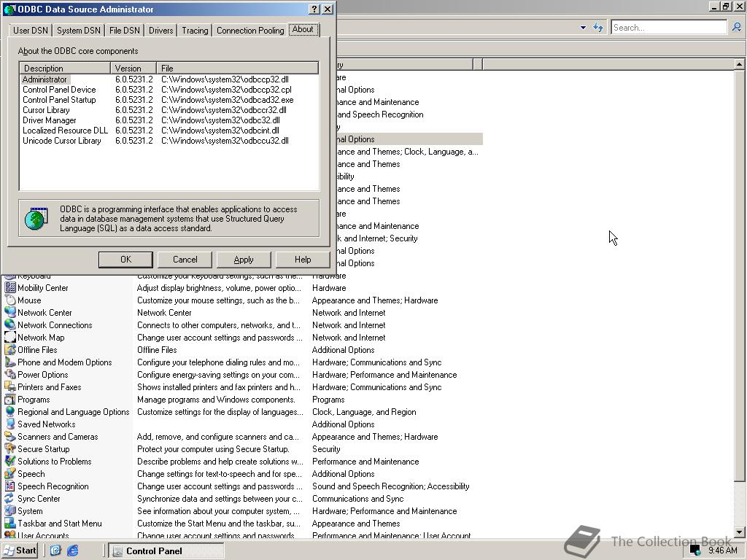
Task: Click the Show Desktop quick launch icon
Action: [x=55, y=551]
